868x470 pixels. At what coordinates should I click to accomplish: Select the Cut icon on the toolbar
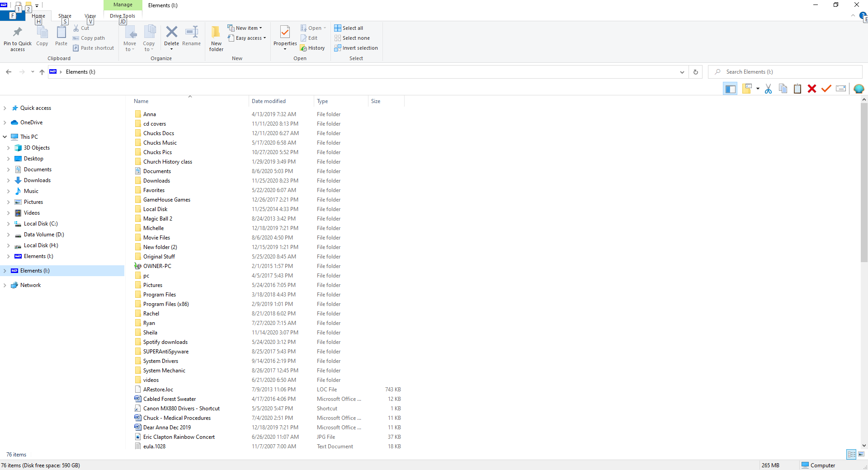pos(768,89)
